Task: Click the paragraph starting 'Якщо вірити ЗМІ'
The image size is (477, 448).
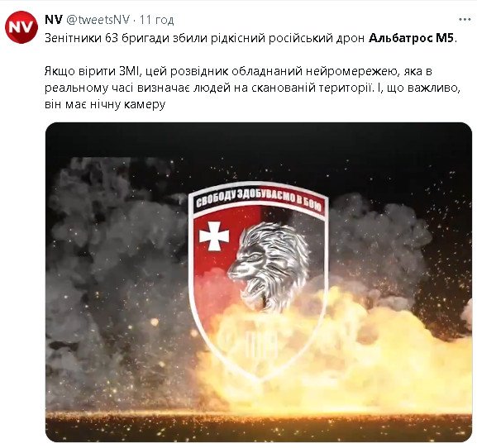Action: (x=252, y=88)
